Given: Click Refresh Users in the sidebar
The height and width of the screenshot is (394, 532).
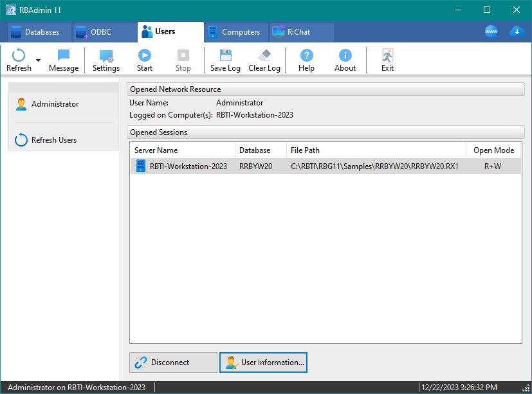Looking at the screenshot, I should [x=64, y=140].
